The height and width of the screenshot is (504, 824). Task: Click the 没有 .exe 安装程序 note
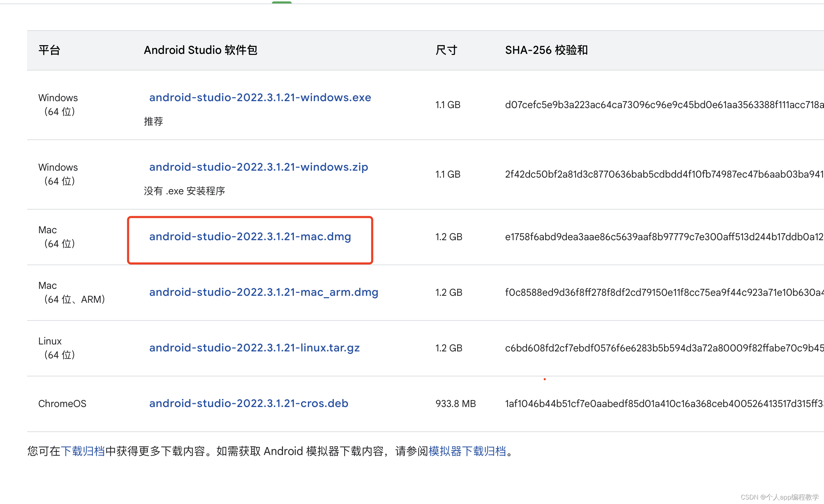tap(185, 191)
